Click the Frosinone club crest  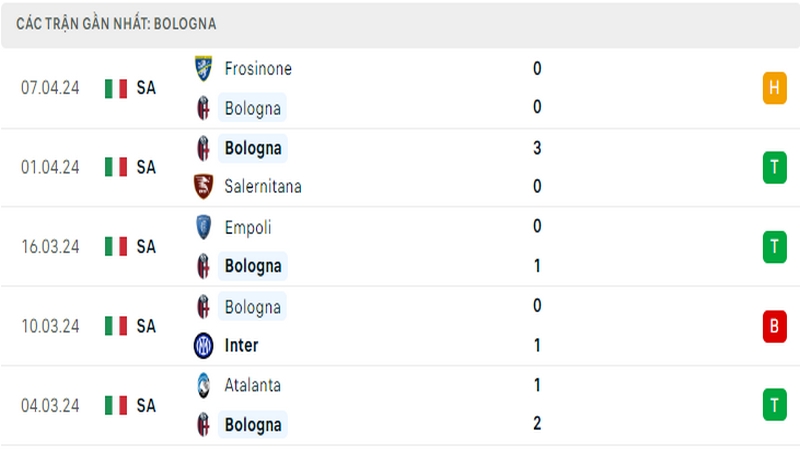[x=203, y=68]
